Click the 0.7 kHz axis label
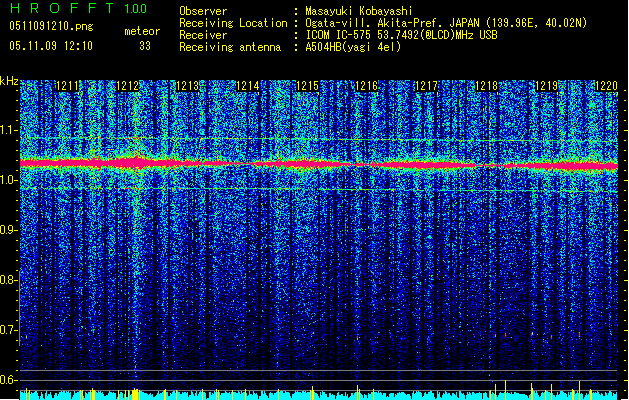Screen dimensions: 629x400 [x=8, y=330]
